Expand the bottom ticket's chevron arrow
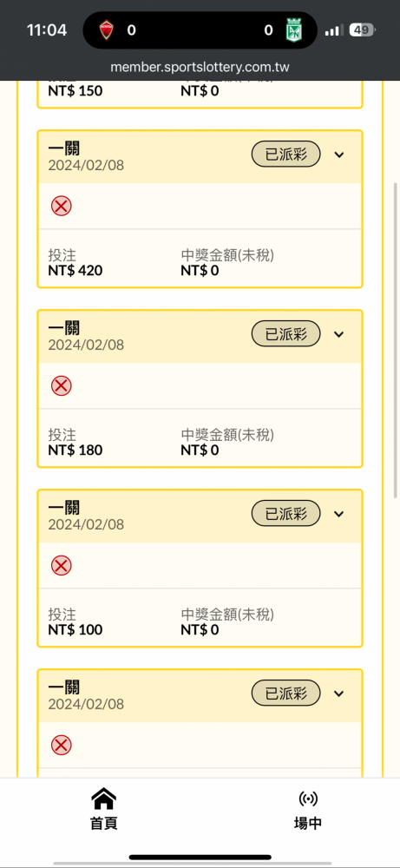The image size is (400, 868). point(339,693)
